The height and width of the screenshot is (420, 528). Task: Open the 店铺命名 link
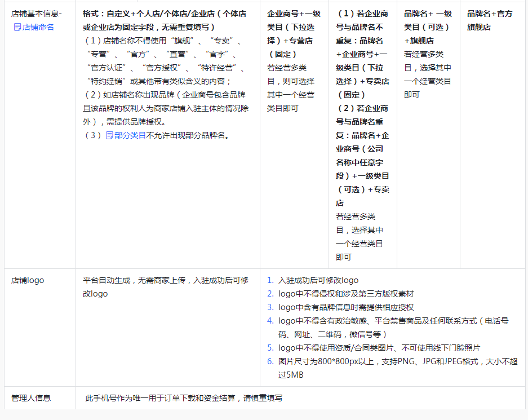38,27
